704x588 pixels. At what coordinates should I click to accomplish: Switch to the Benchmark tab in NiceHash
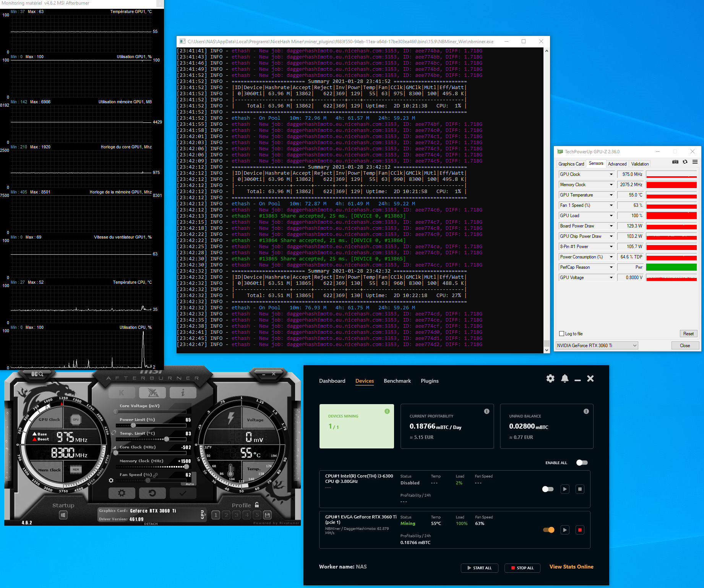[x=397, y=381]
